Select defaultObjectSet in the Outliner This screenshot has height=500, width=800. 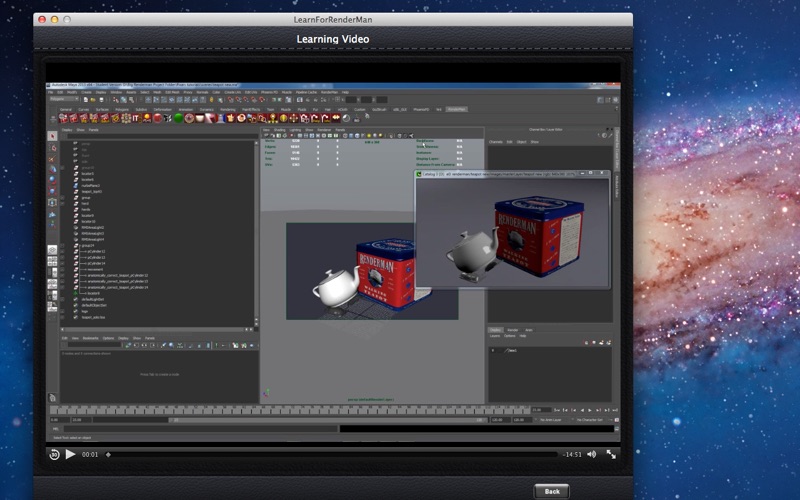94,305
